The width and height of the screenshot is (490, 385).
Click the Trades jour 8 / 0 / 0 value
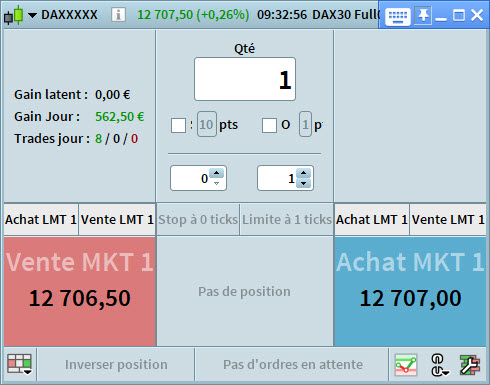tap(116, 139)
